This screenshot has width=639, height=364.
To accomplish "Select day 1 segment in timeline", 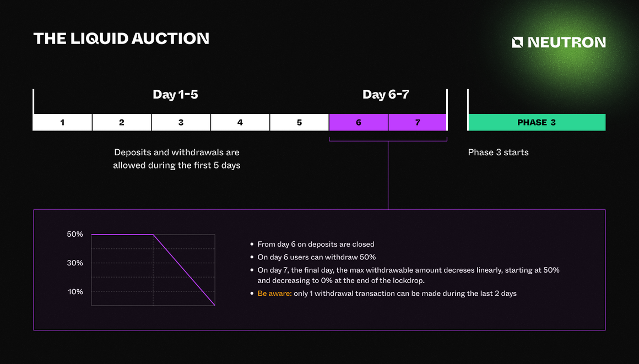I will tap(62, 122).
